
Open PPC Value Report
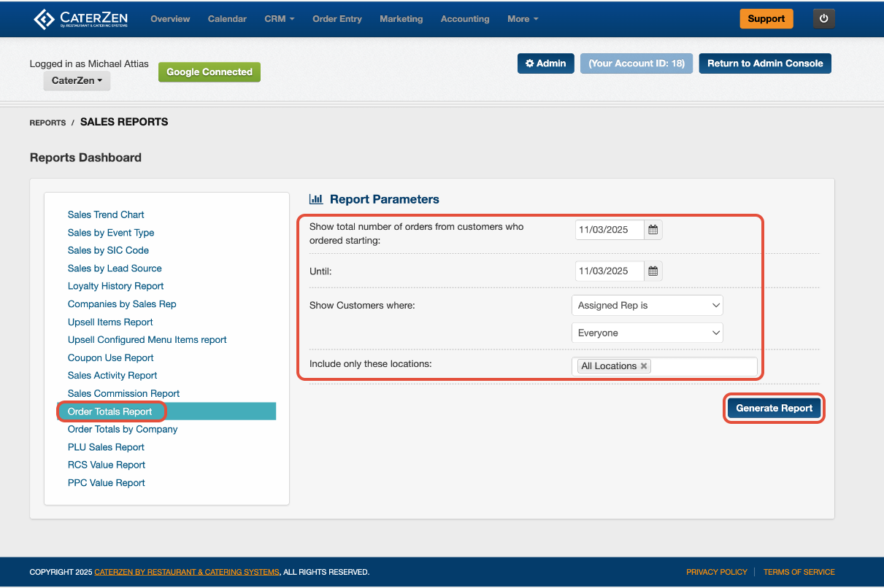[x=107, y=483]
